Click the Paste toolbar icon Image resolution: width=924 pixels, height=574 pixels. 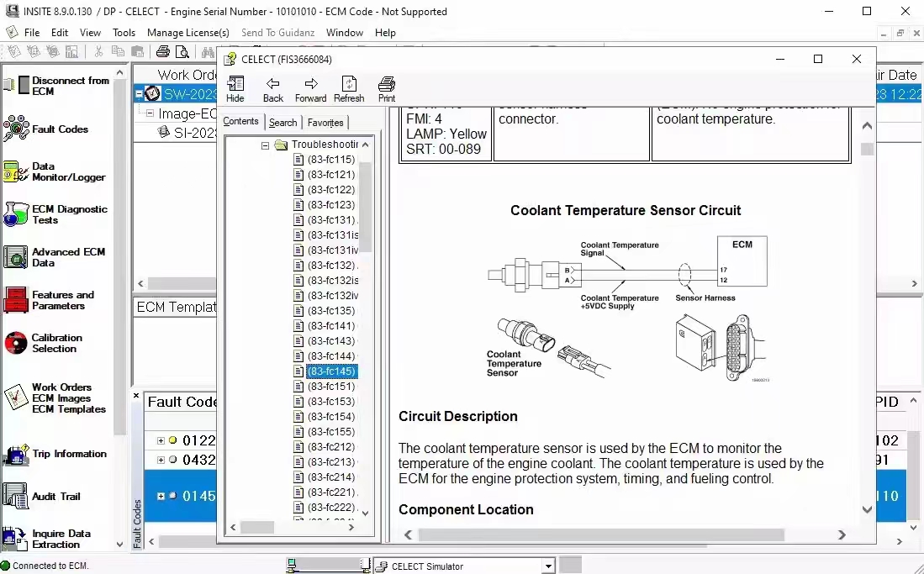point(137,52)
